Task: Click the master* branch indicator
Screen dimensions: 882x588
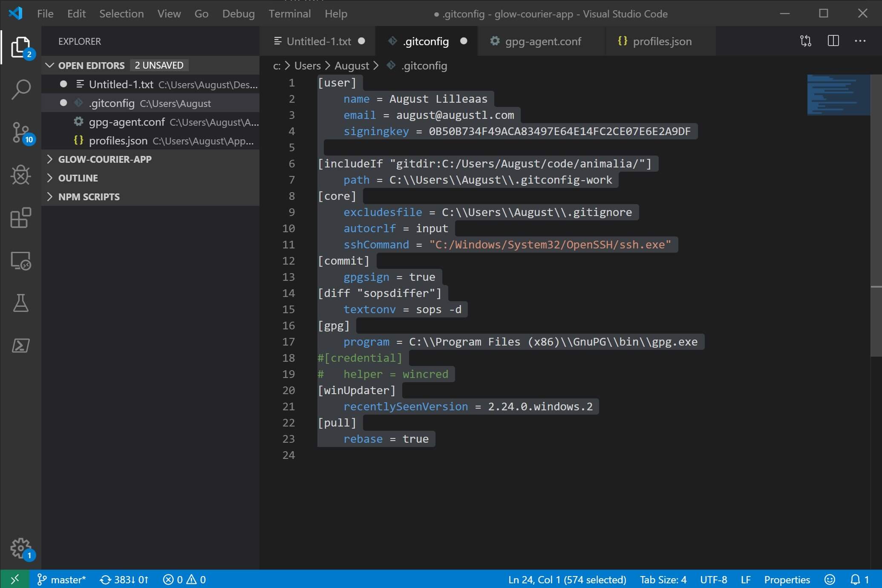Action: click(61, 579)
